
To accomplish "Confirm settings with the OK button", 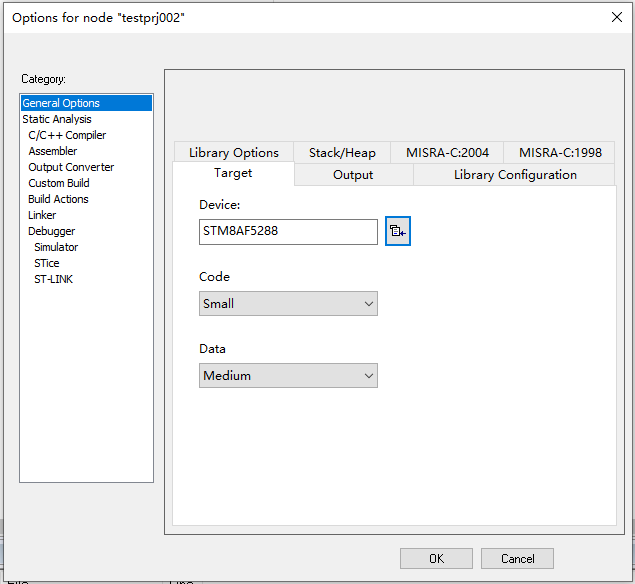I will point(436,558).
